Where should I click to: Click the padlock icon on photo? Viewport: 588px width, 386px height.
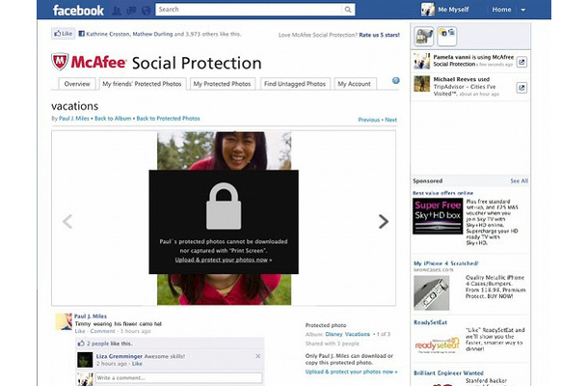224,207
